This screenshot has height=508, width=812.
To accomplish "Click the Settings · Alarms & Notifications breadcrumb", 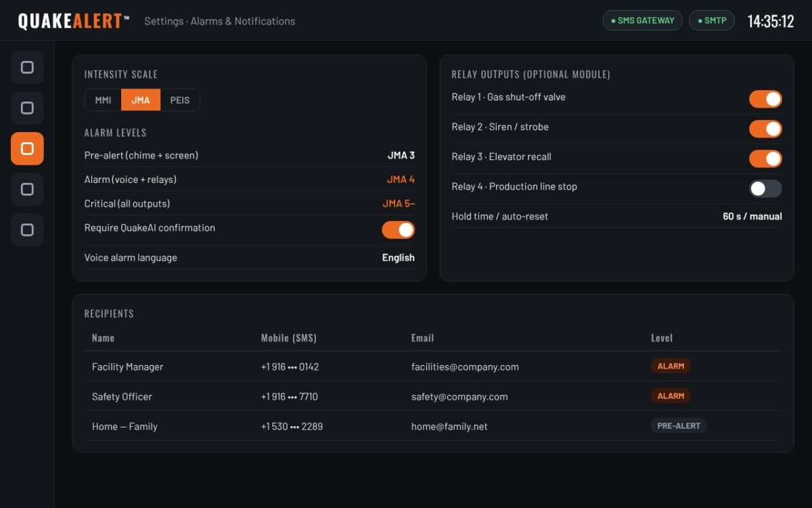I will click(x=220, y=21).
